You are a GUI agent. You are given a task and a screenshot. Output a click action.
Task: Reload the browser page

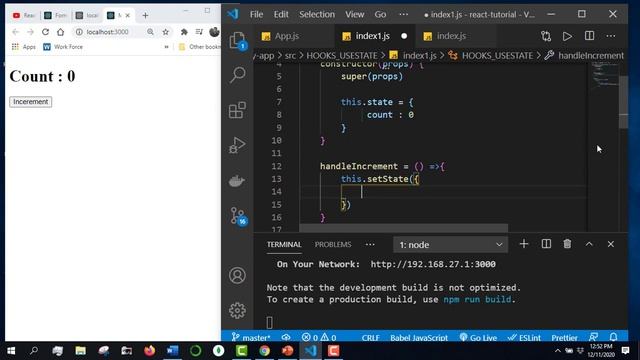[45, 32]
